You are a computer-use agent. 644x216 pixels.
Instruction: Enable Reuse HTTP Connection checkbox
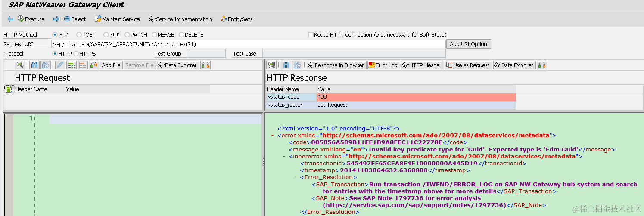point(311,34)
